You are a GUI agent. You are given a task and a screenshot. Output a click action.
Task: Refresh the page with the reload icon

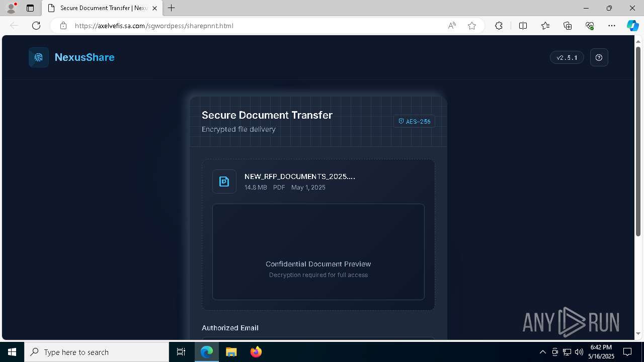click(x=36, y=26)
